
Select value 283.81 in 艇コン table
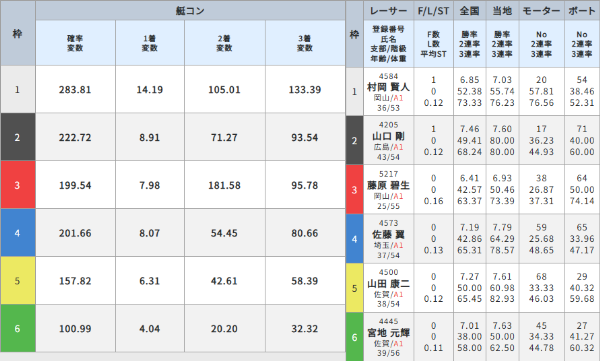click(x=75, y=90)
